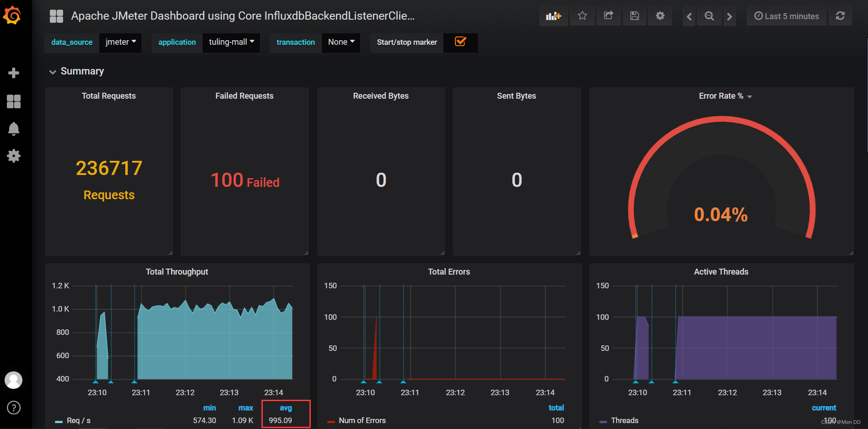868x429 pixels.
Task: Click the Add panel toolbar icon
Action: (554, 16)
